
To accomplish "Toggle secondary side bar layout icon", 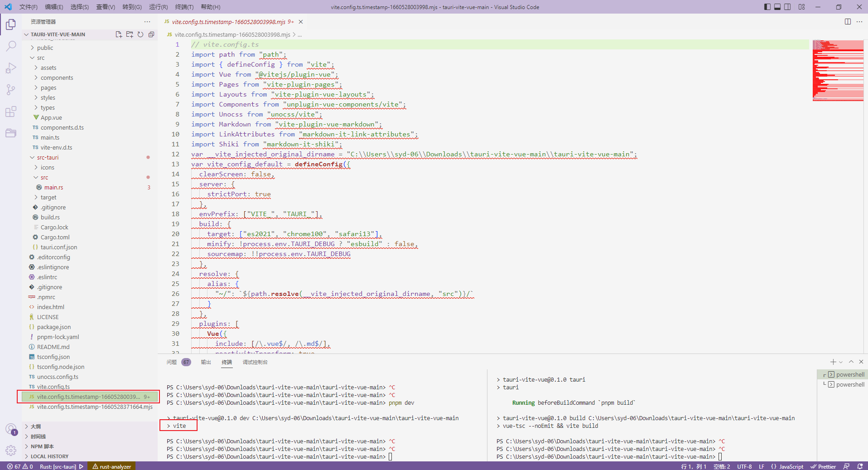I will click(788, 7).
